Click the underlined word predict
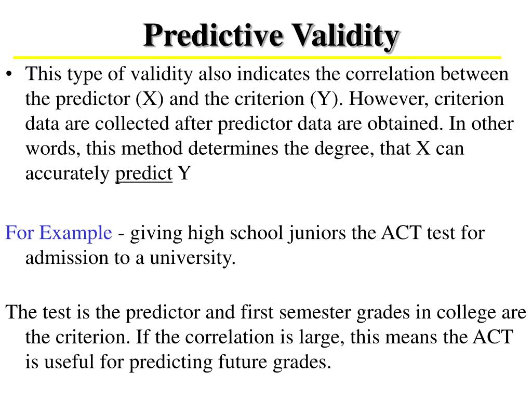This screenshot has height=399, width=532. pyautogui.click(x=143, y=174)
